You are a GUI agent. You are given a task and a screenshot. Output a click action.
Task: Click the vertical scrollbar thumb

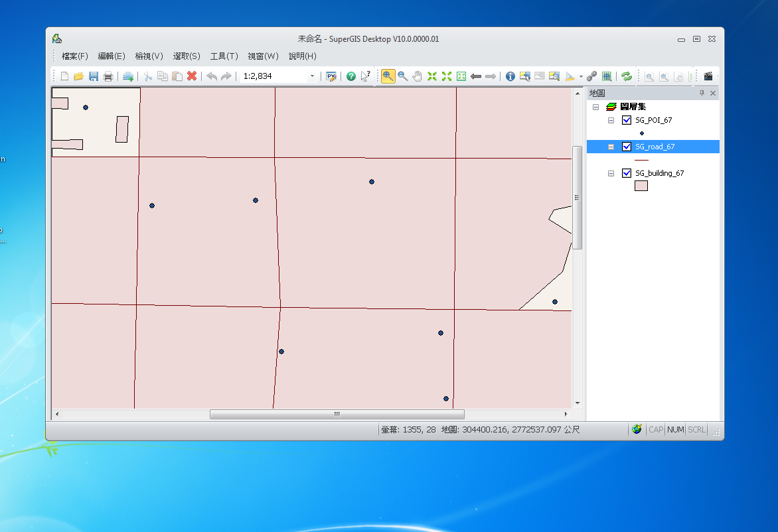(577, 197)
